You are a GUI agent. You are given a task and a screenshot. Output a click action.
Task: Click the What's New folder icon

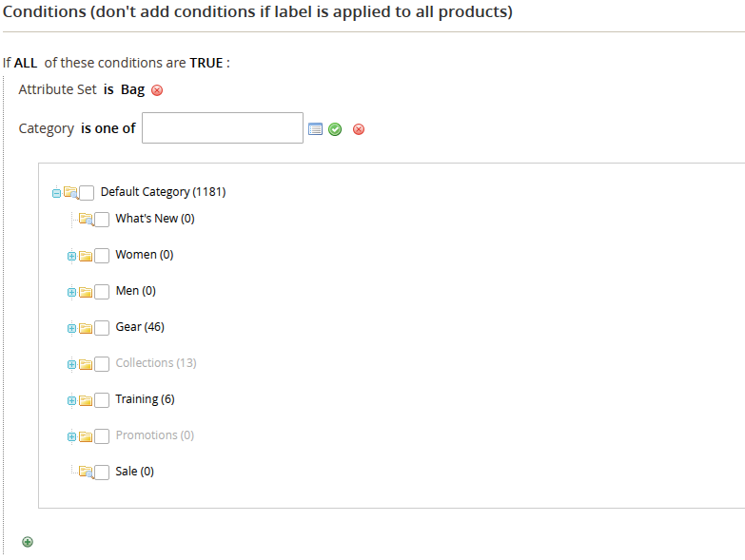pyautogui.click(x=86, y=219)
